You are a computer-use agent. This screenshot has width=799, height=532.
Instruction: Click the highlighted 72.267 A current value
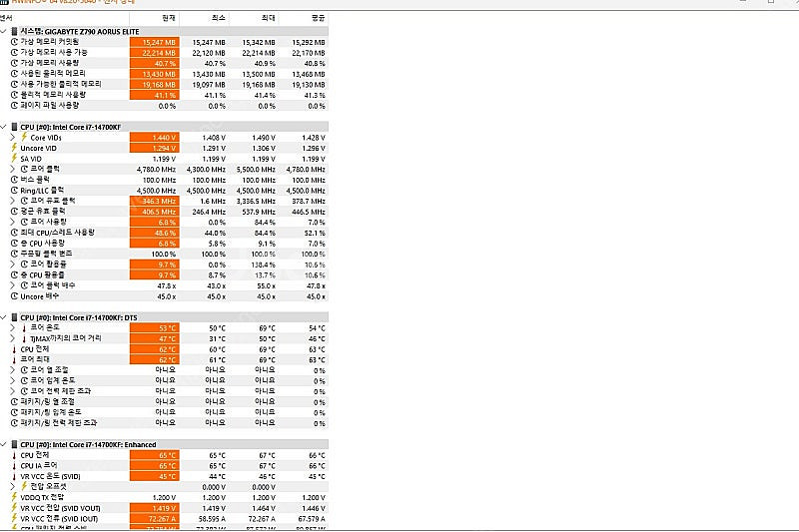coord(155,519)
